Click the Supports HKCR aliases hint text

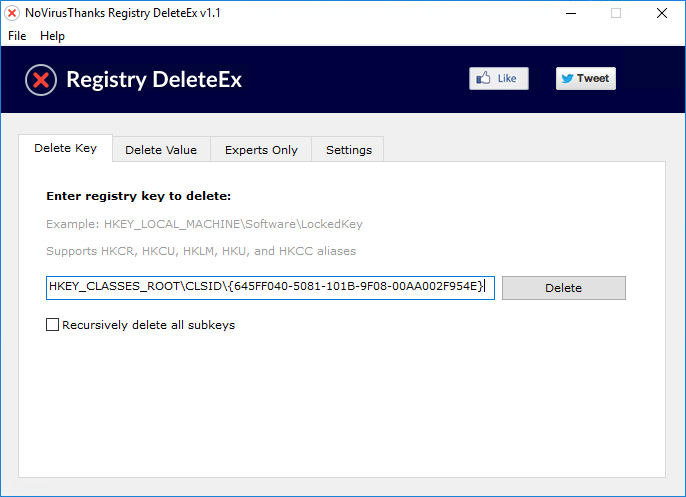point(201,251)
